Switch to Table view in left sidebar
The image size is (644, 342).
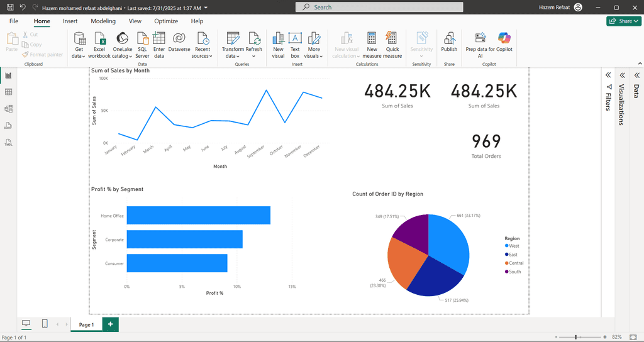(x=9, y=92)
